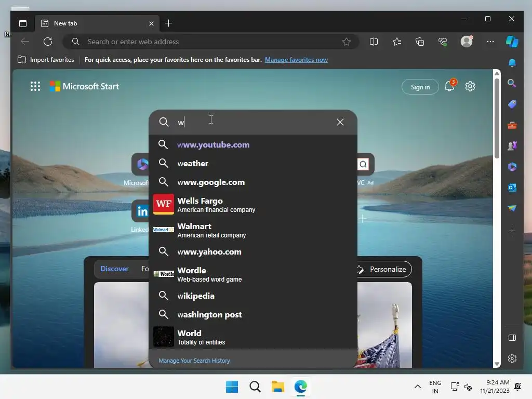
Task: Click the scroll down arrow
Action: 497,364
